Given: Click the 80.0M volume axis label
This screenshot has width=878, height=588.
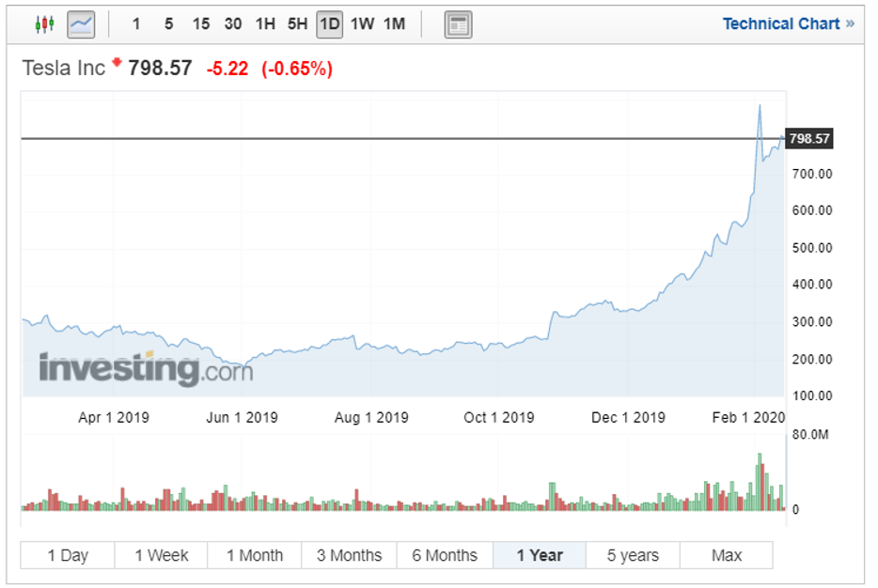Looking at the screenshot, I should 809,435.
